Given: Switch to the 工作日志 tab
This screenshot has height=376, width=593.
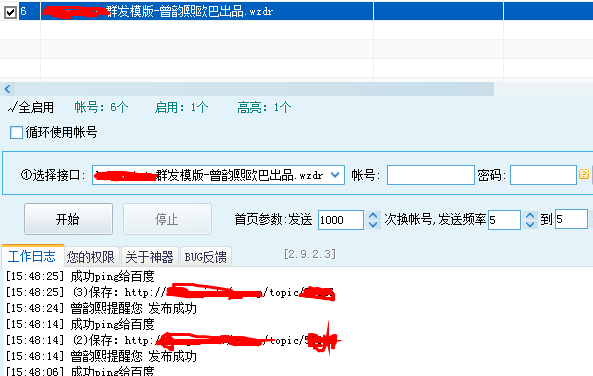Looking at the screenshot, I should pyautogui.click(x=33, y=256).
